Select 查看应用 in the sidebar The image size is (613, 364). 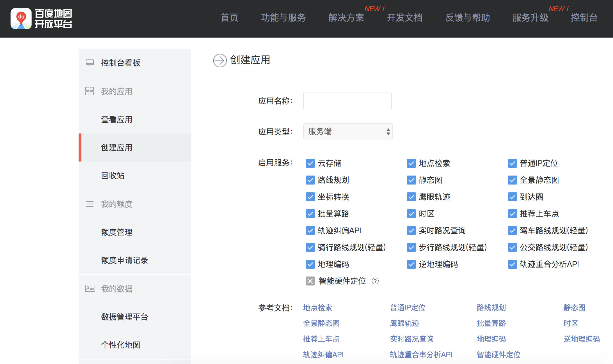[135, 119]
